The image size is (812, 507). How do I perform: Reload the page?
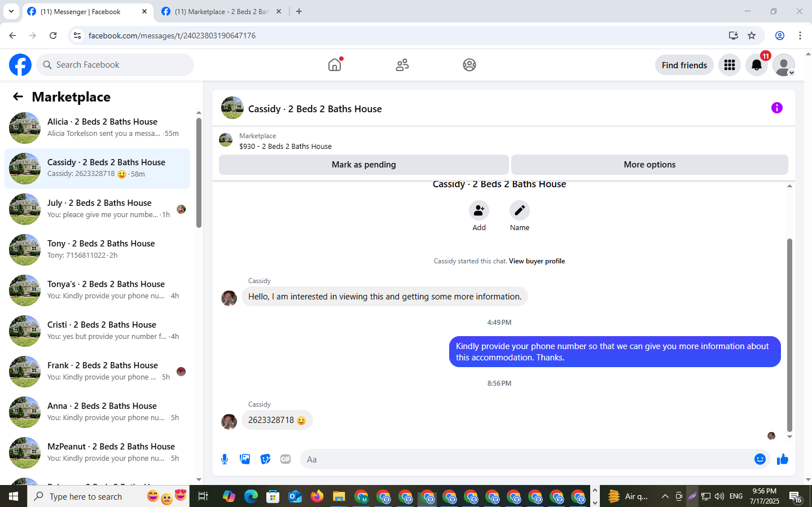(53, 36)
